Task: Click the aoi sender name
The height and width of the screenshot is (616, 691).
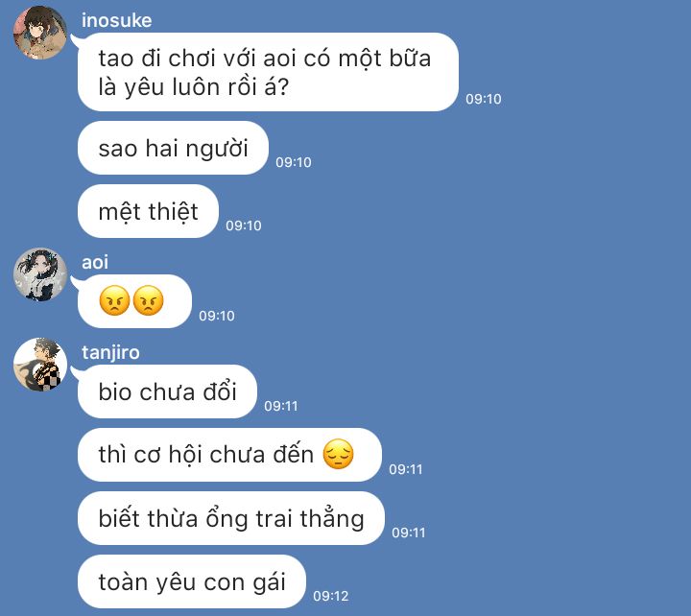Action: [x=95, y=262]
